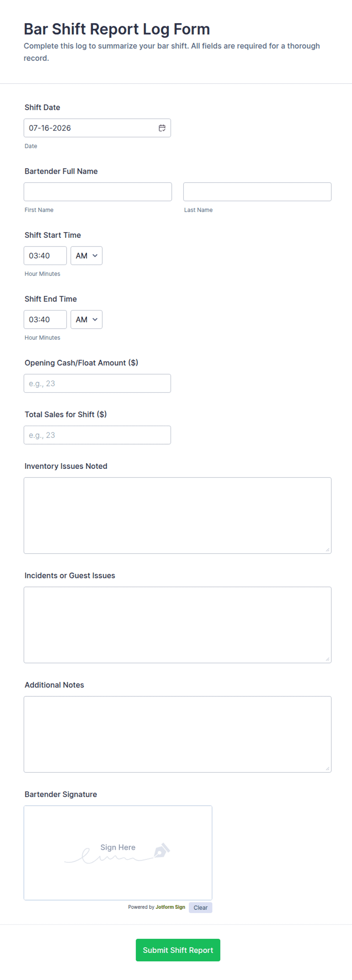This screenshot has height=980, width=352.
Task: Submit Shift Report button
Action: [x=178, y=950]
